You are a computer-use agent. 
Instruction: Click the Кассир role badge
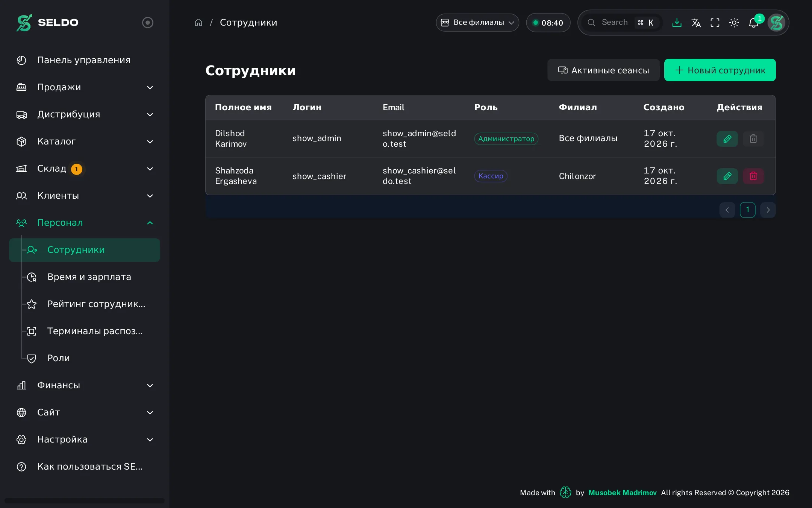(491, 176)
